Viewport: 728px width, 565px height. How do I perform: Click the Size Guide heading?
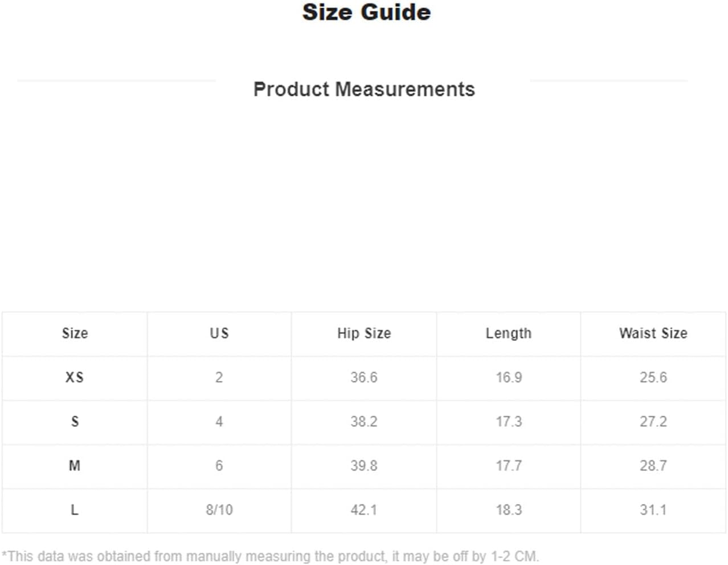pos(366,12)
